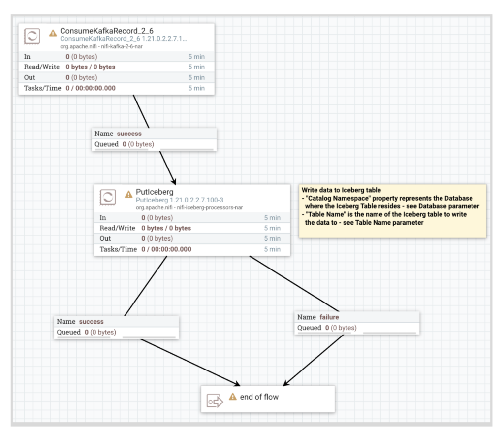Viewport: 504px width, 437px height.
Task: Select the success connection label below ConsumeKafkaRecord_2_6
Action: click(154, 139)
